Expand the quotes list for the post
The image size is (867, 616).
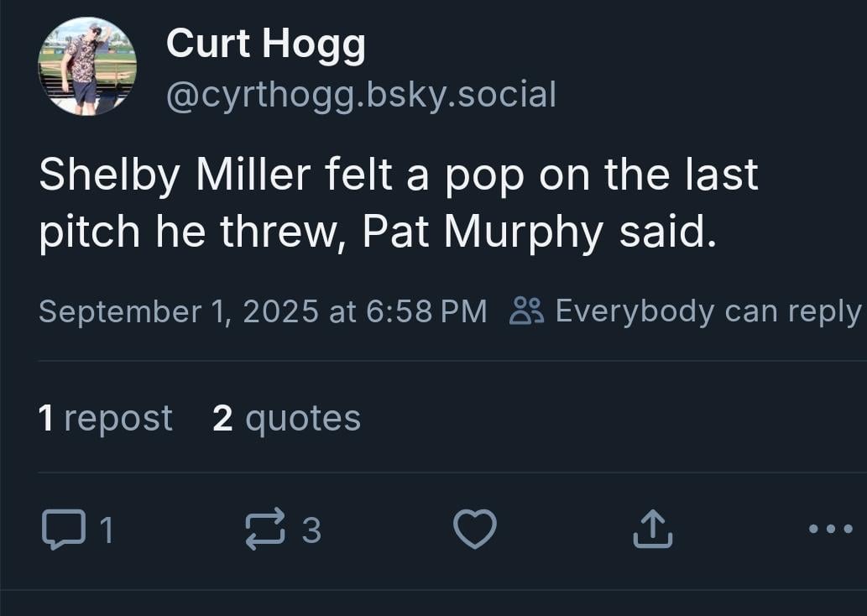pyautogui.click(x=285, y=418)
